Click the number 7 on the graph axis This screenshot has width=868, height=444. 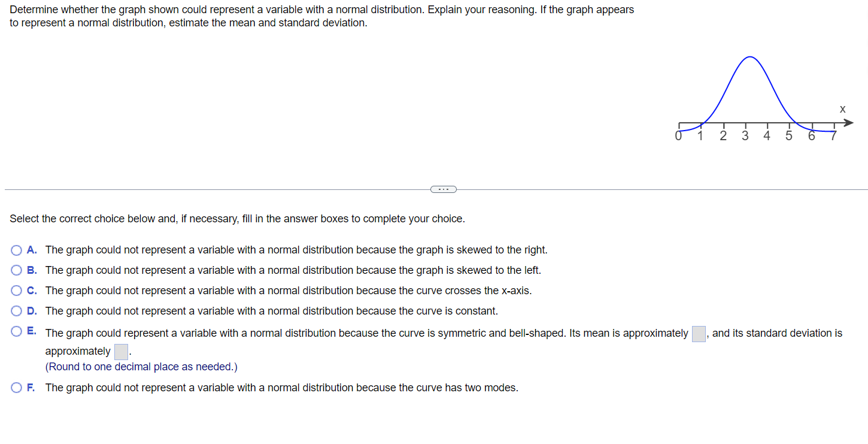pyautogui.click(x=833, y=136)
